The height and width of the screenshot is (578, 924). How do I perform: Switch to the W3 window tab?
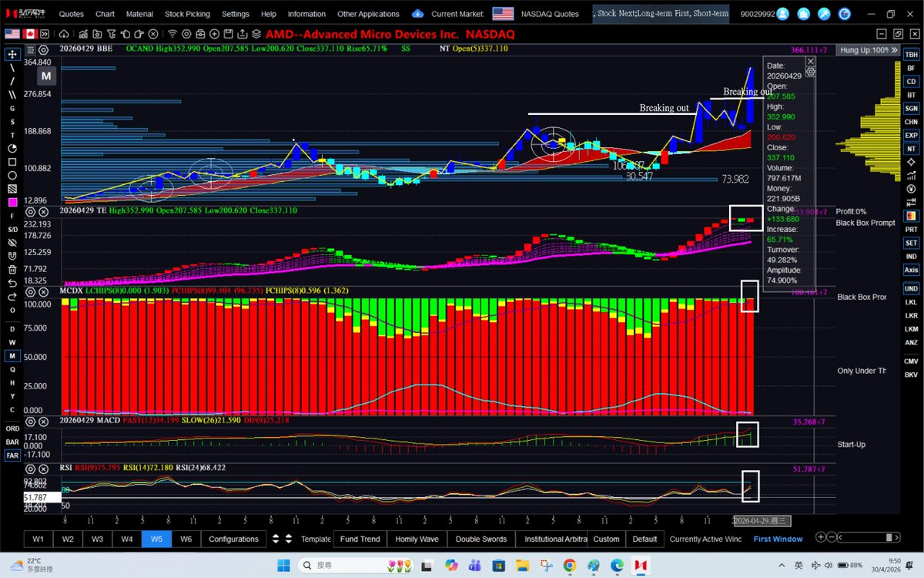point(97,539)
